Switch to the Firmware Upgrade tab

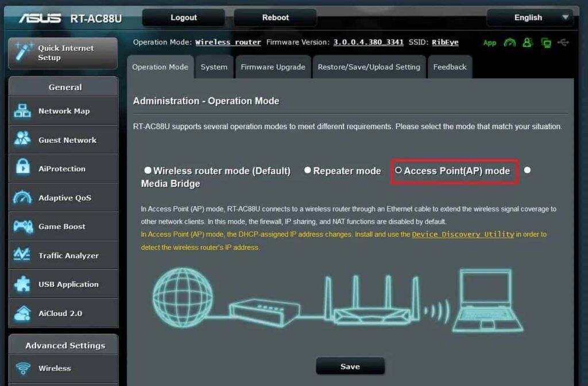tap(273, 67)
